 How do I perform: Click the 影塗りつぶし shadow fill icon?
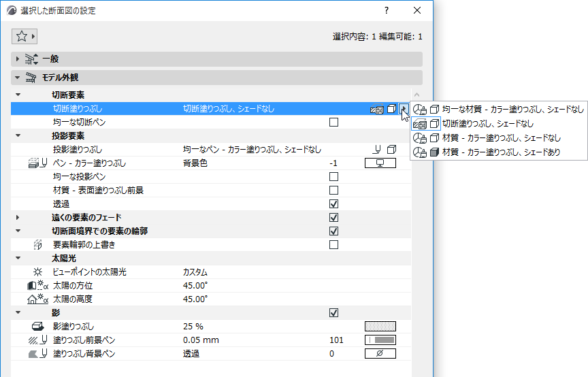pos(37,327)
